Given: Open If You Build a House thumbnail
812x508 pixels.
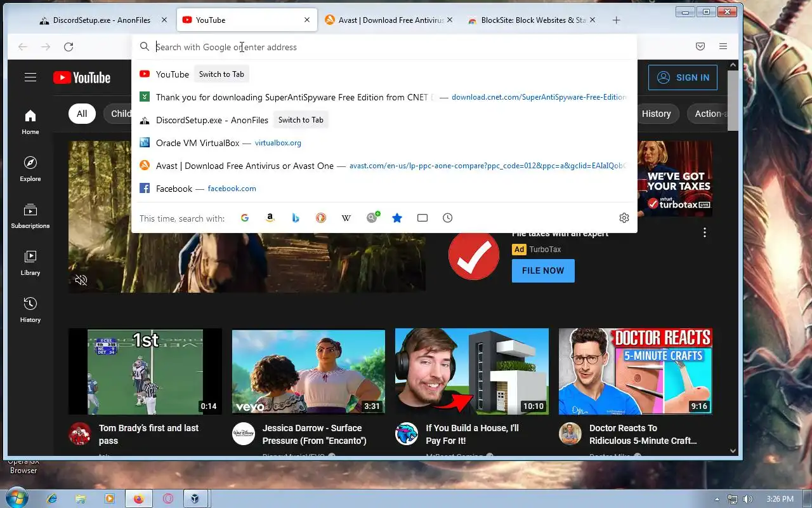Looking at the screenshot, I should pyautogui.click(x=472, y=371).
